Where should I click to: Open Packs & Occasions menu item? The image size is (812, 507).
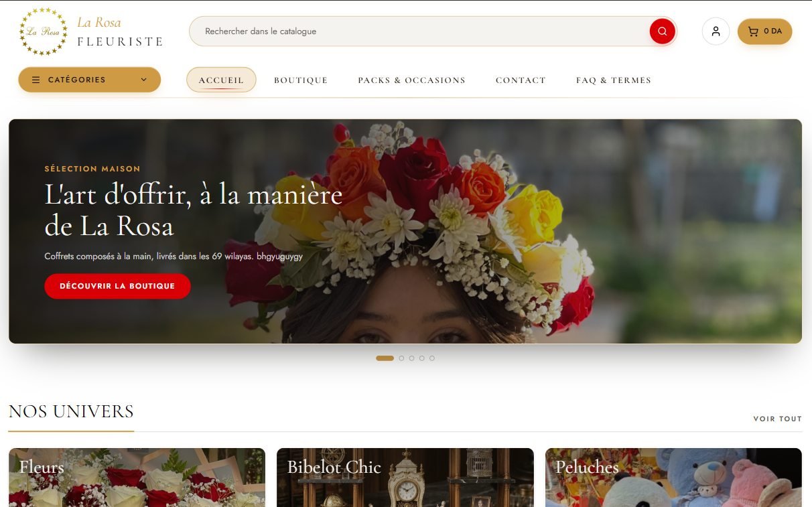(x=411, y=80)
